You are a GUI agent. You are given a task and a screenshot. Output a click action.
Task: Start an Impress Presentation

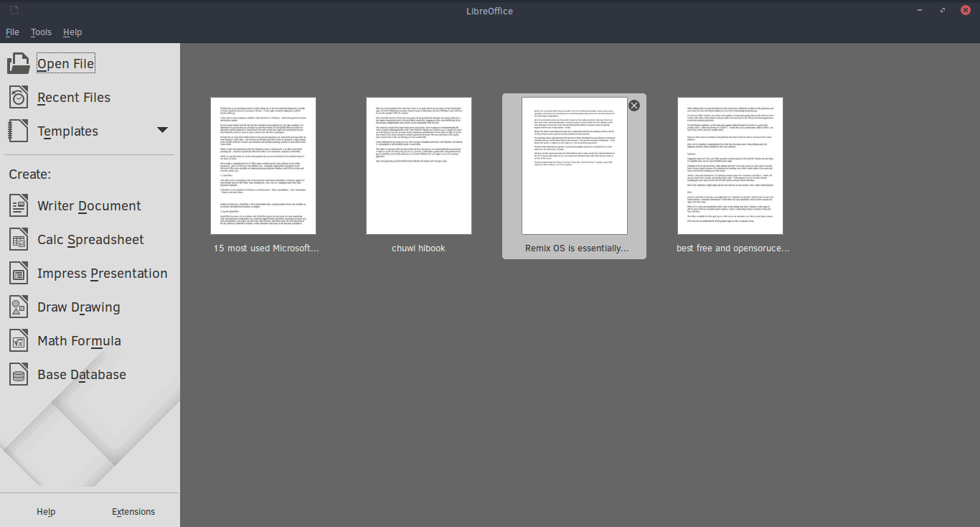coord(102,273)
